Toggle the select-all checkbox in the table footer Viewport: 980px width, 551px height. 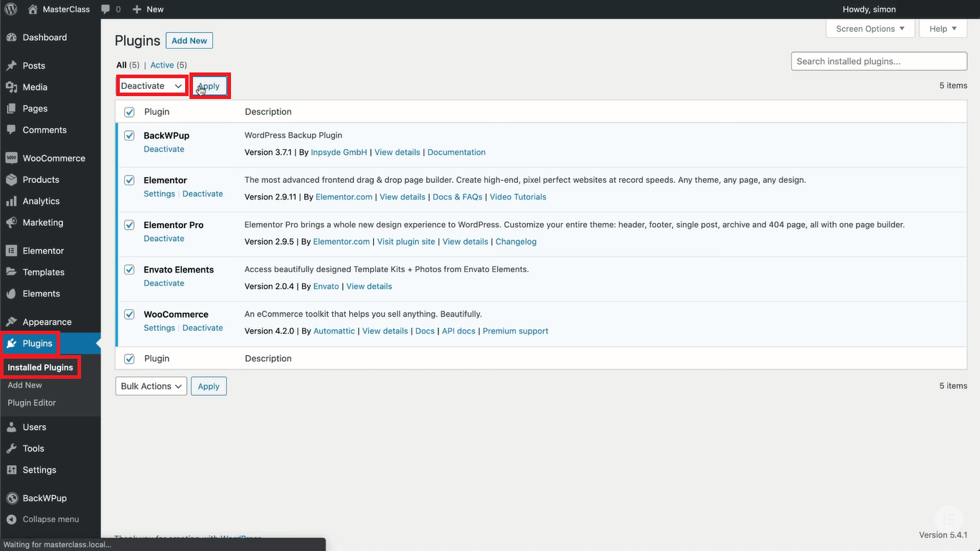[x=129, y=359]
